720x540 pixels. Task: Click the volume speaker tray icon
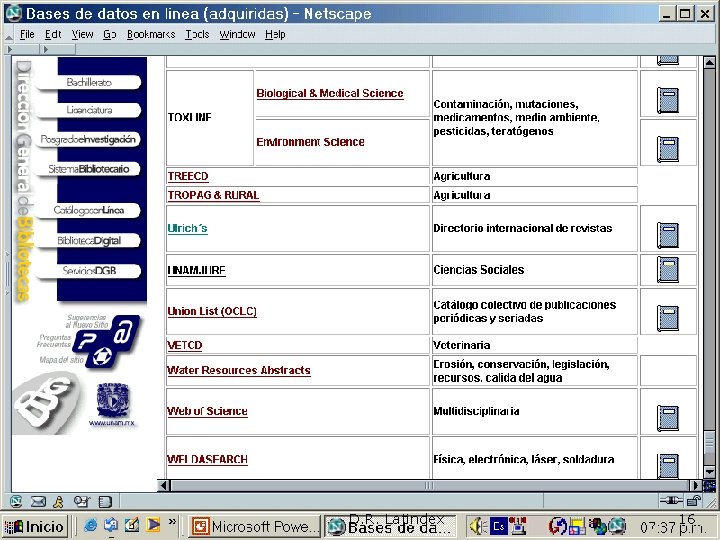coord(478,526)
